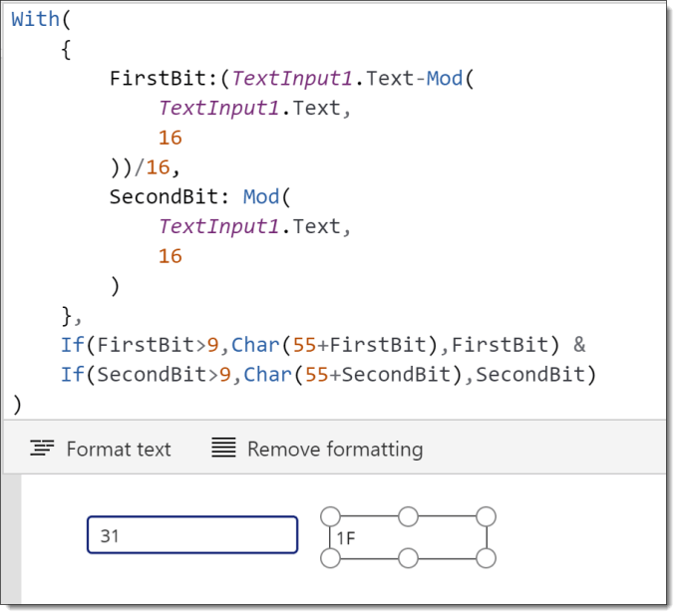Click the Format text label

(119, 450)
